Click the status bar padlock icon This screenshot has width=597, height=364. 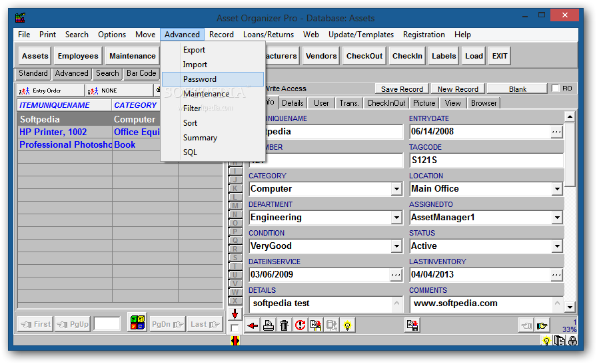[572, 341]
